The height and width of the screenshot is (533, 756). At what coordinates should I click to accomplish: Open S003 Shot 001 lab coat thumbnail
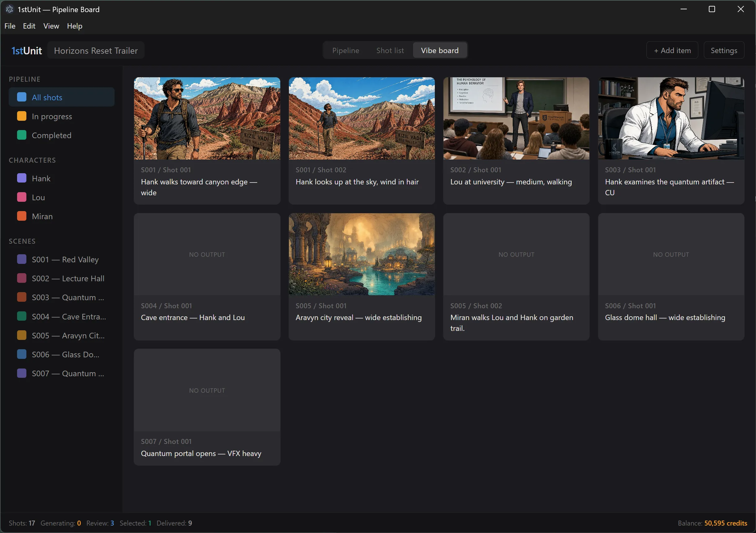coord(671,118)
